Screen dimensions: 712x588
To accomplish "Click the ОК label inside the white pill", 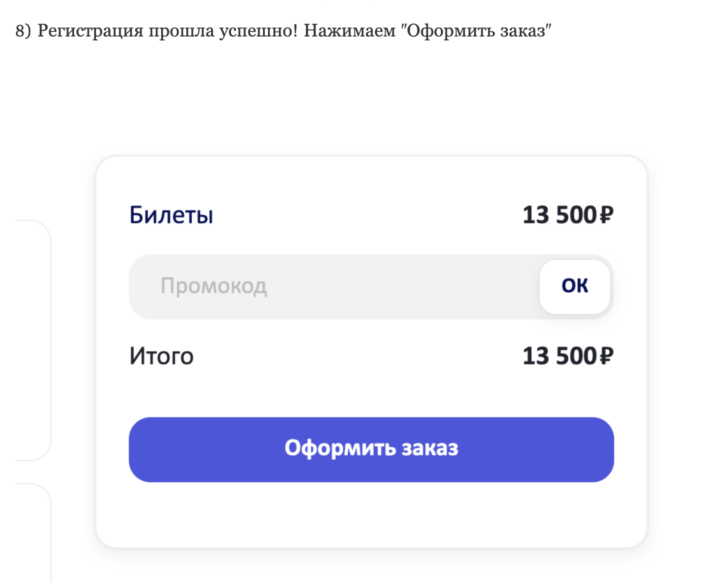I will (574, 286).
